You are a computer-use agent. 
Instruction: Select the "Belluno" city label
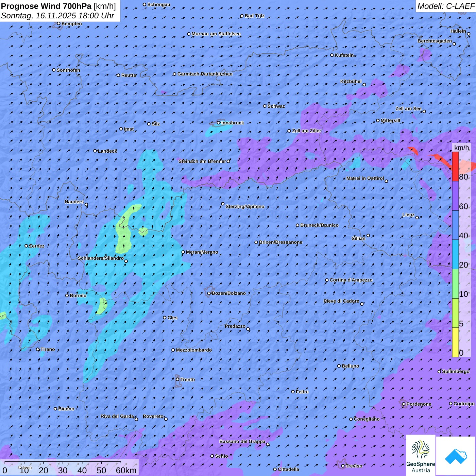(x=350, y=366)
